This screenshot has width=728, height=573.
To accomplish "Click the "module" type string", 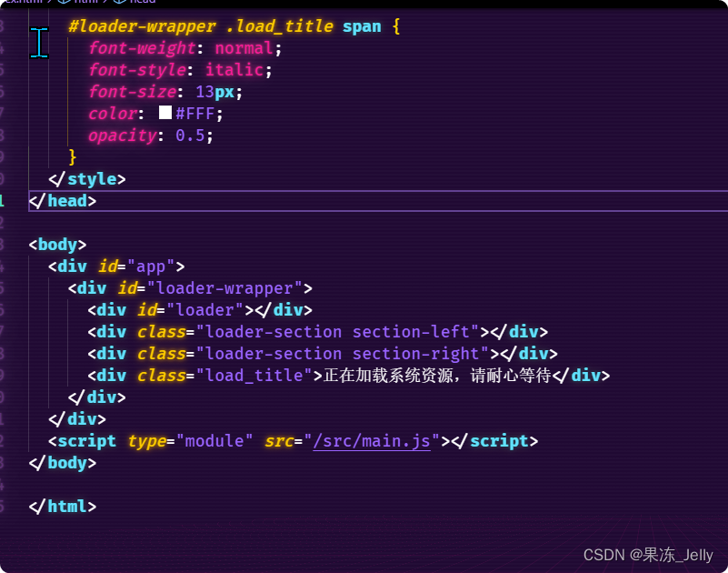I will coord(214,441).
